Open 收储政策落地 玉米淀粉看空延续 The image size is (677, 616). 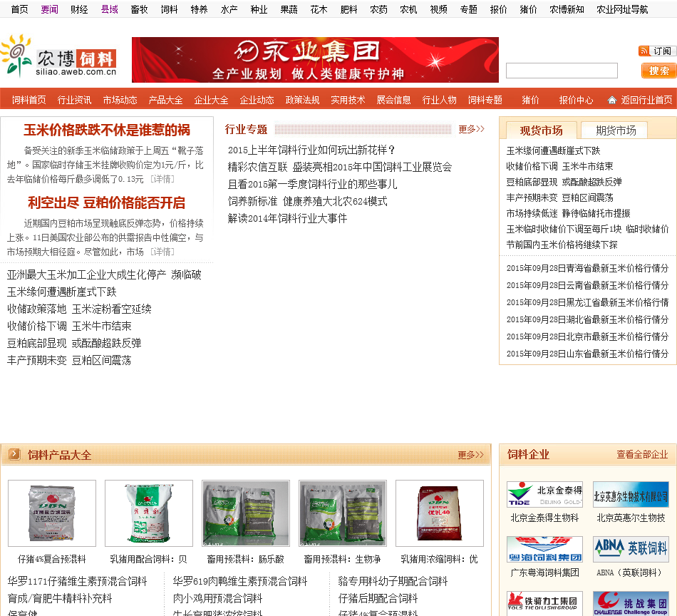[x=79, y=309]
